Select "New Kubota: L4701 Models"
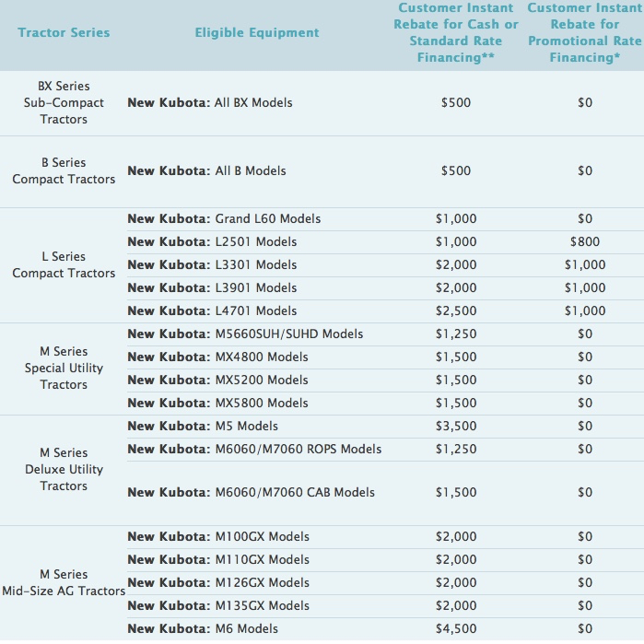Screen dimensions: 644x644 click(x=212, y=310)
